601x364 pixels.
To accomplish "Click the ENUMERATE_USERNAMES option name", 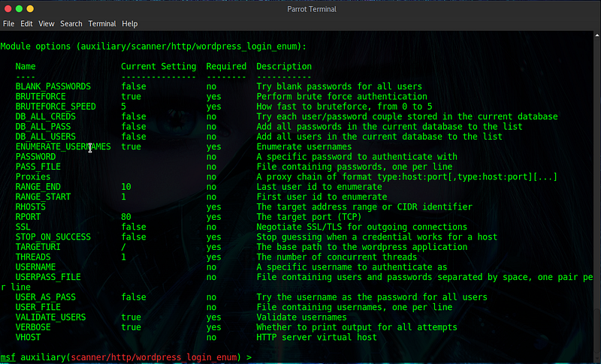I will 63,146.
